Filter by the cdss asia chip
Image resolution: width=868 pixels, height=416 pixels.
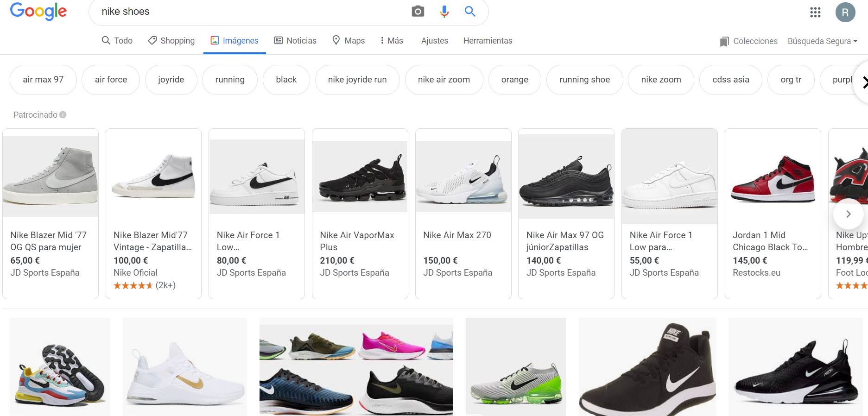click(x=731, y=80)
